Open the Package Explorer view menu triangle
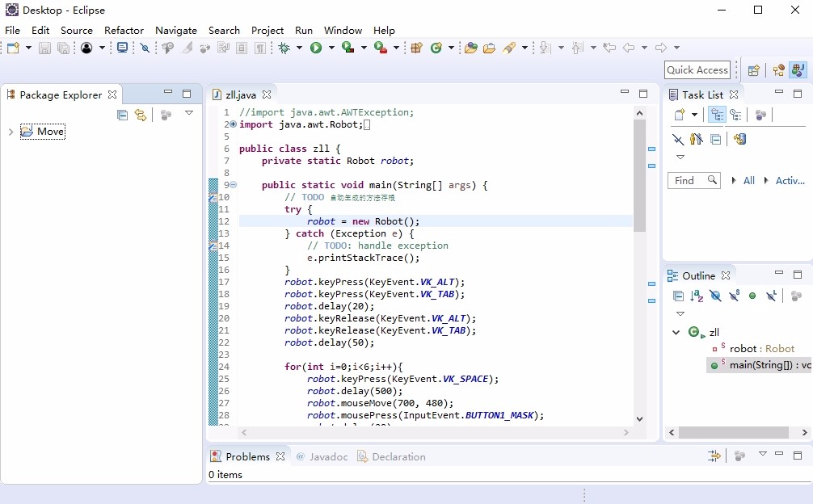The height and width of the screenshot is (504, 813). tap(189, 113)
